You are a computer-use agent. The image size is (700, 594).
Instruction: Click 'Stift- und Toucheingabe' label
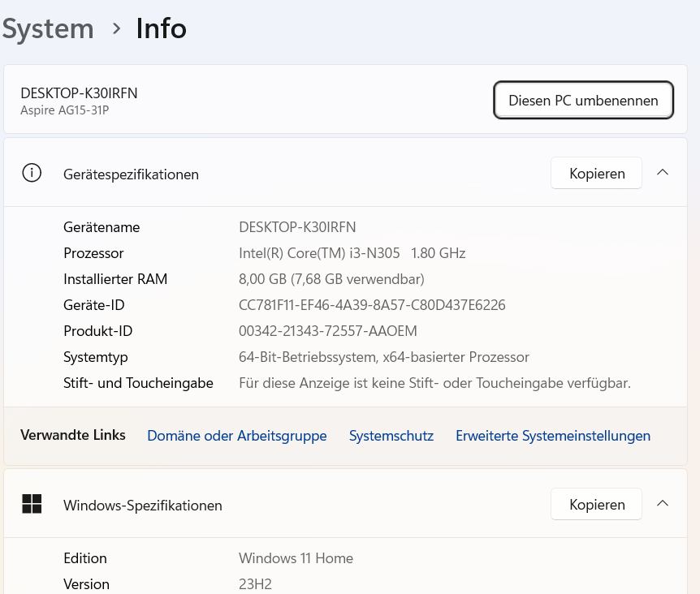coord(138,383)
